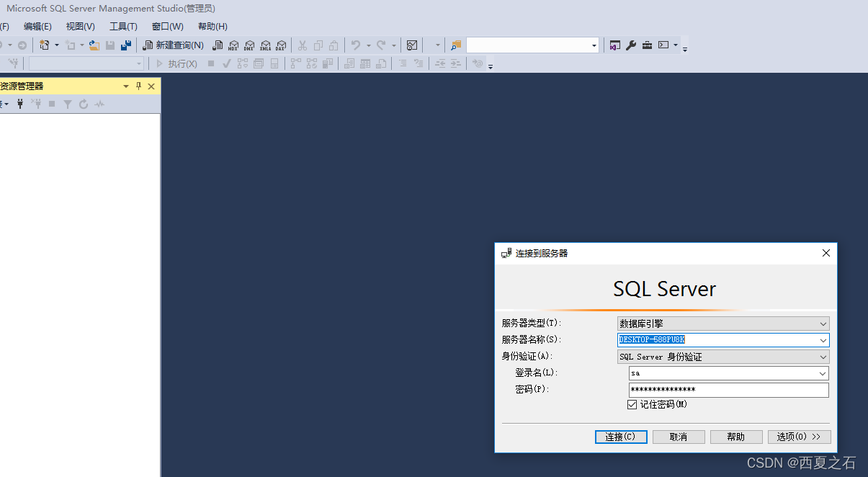
Task: Open the search combo box in toolbar
Action: (594, 45)
